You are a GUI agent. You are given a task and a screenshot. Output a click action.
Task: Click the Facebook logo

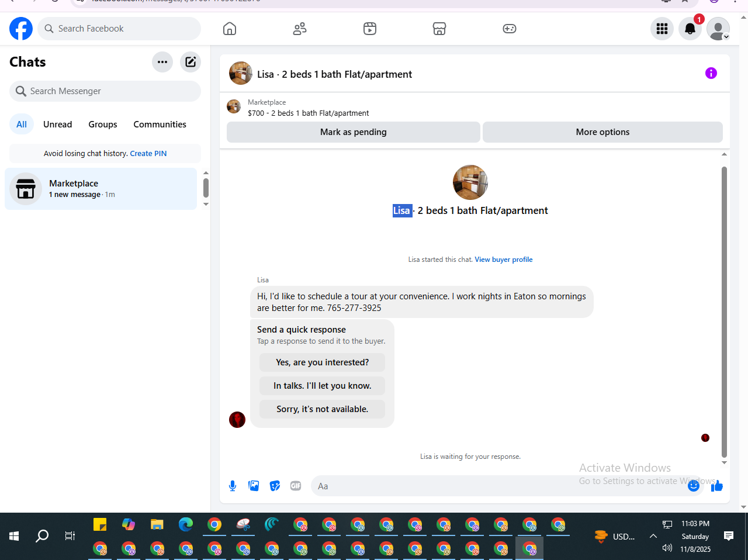21,29
